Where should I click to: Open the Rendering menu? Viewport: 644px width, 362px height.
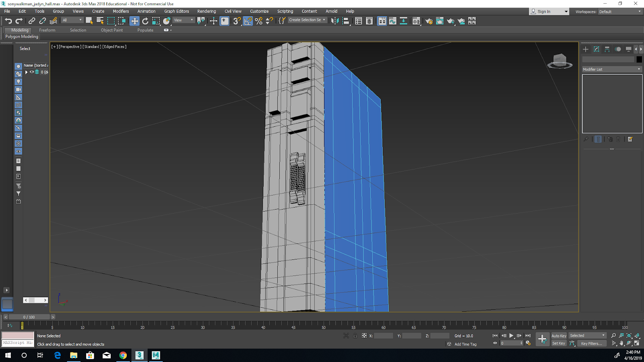click(x=206, y=11)
